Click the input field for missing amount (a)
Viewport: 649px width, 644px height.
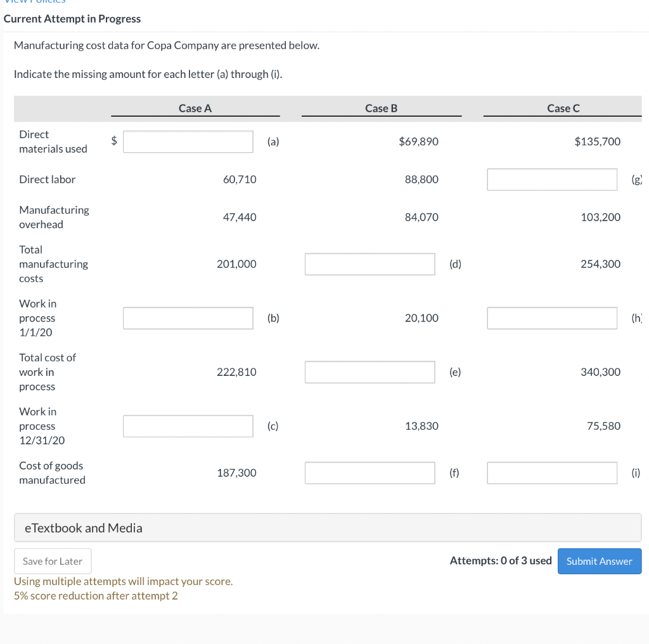[x=188, y=141]
